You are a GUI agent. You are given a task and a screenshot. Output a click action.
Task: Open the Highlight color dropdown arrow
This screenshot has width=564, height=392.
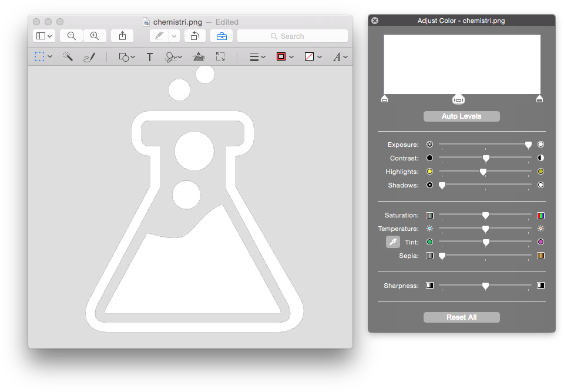pos(174,36)
